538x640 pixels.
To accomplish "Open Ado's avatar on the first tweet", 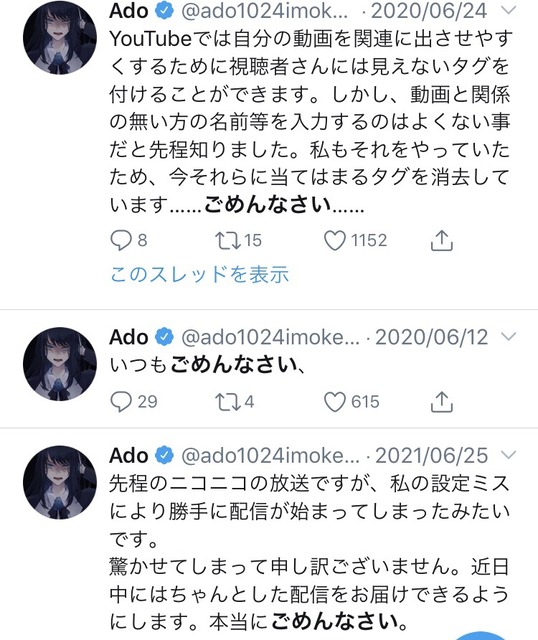I will [60, 38].
